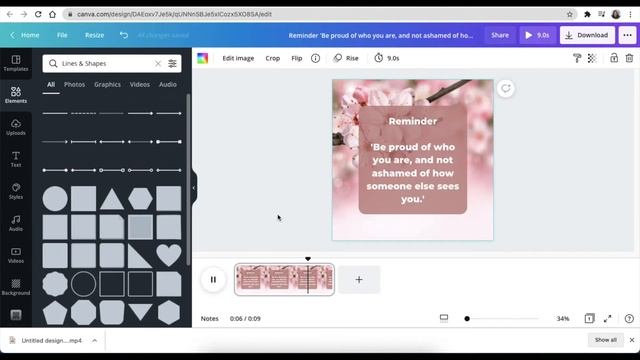Image resolution: width=640 pixels, height=360 pixels.
Task: Open the Background sidebar panel
Action: [x=16, y=287]
